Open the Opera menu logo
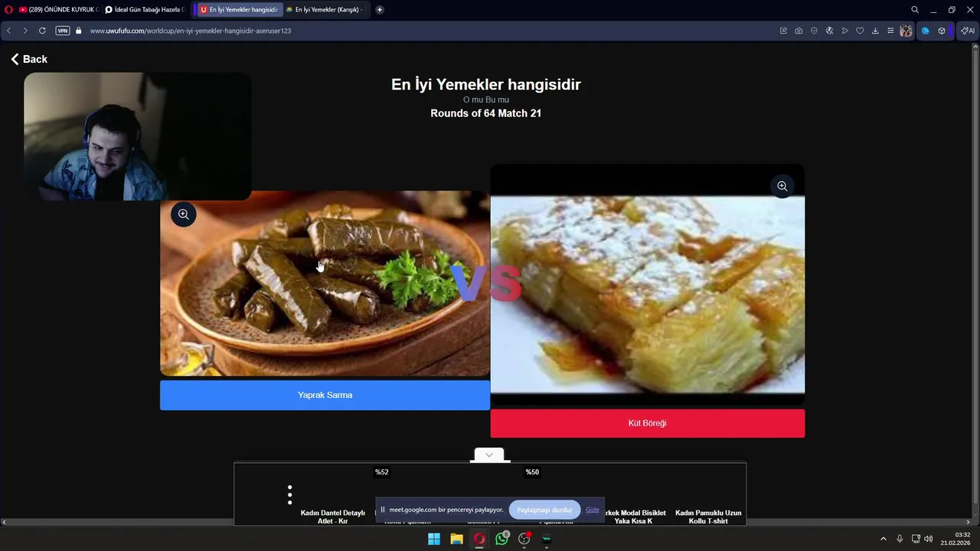This screenshot has width=980, height=551. [x=8, y=10]
